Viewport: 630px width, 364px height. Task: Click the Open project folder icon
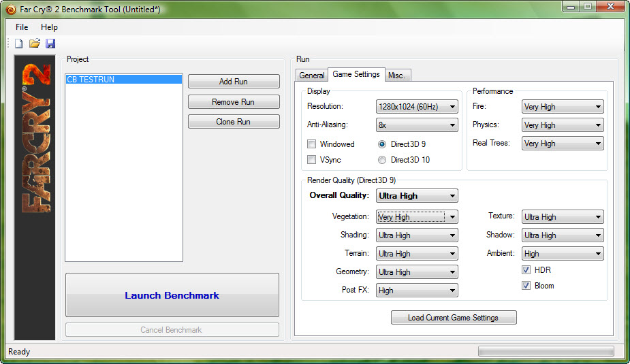tap(35, 44)
